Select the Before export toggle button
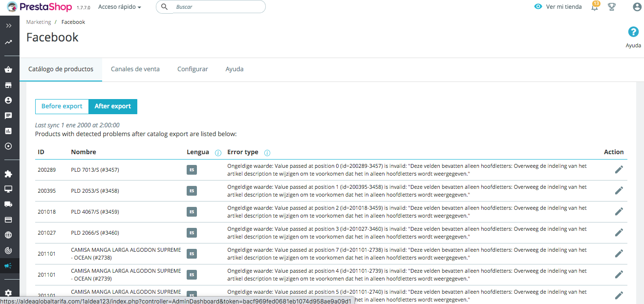Image resolution: width=644 pixels, height=304 pixels. coord(62,106)
